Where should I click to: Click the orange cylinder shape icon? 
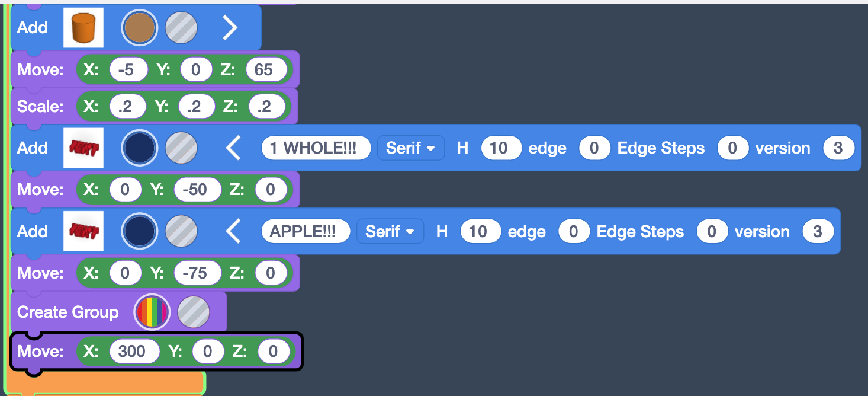point(83,28)
